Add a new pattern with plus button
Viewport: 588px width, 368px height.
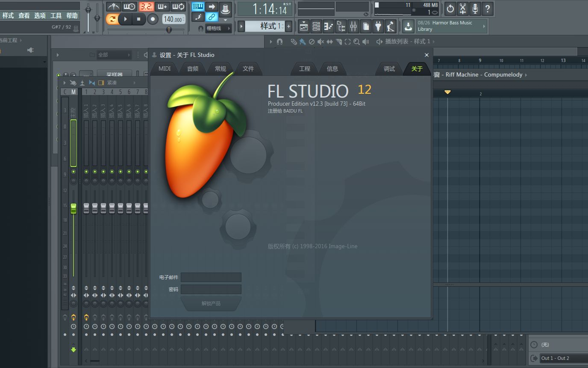click(289, 27)
